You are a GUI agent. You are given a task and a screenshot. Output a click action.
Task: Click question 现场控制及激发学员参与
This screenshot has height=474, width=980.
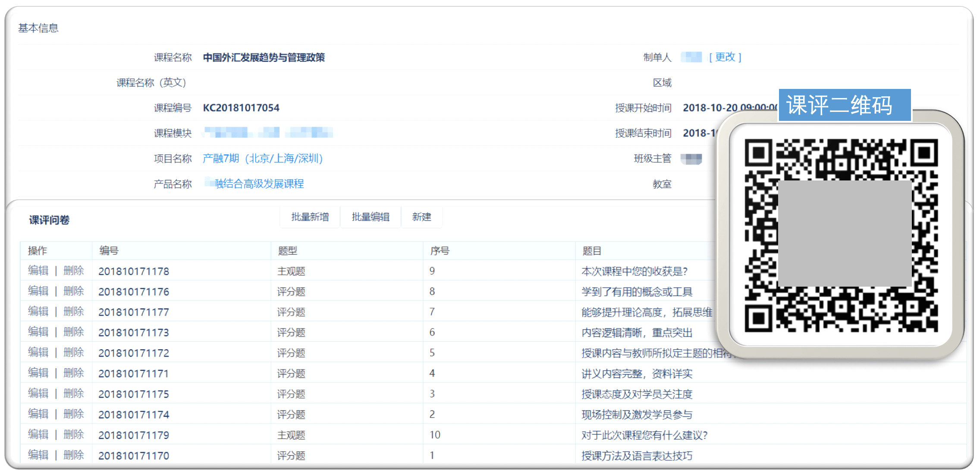[637, 414]
